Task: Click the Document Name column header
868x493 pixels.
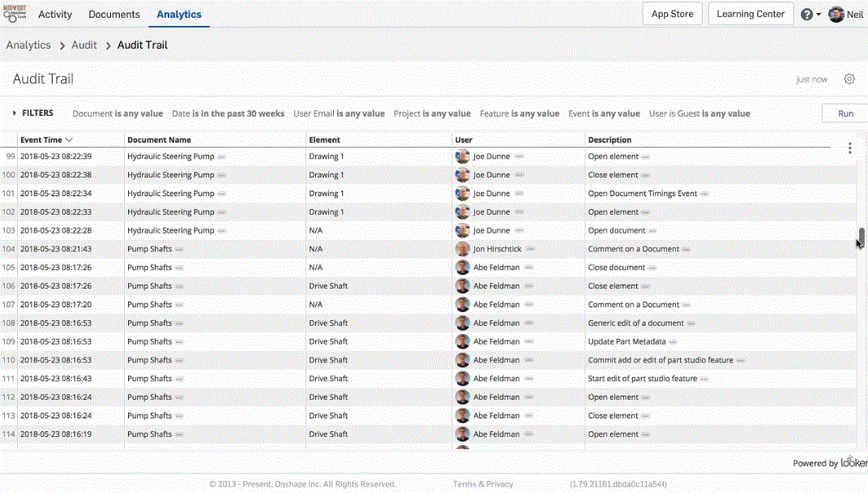Action: click(160, 140)
